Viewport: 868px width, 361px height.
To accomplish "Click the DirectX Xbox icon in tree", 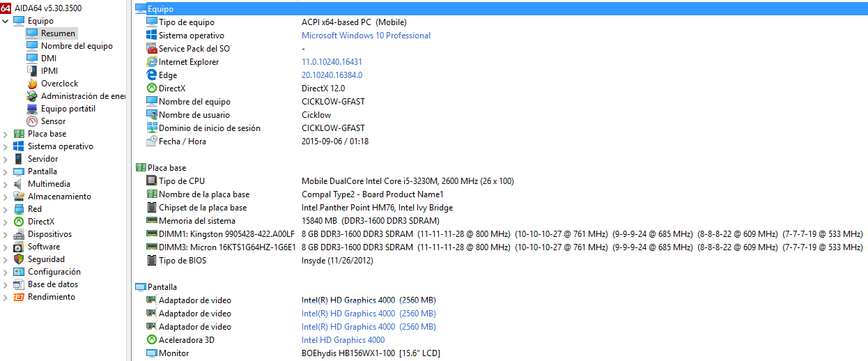I will [x=19, y=222].
